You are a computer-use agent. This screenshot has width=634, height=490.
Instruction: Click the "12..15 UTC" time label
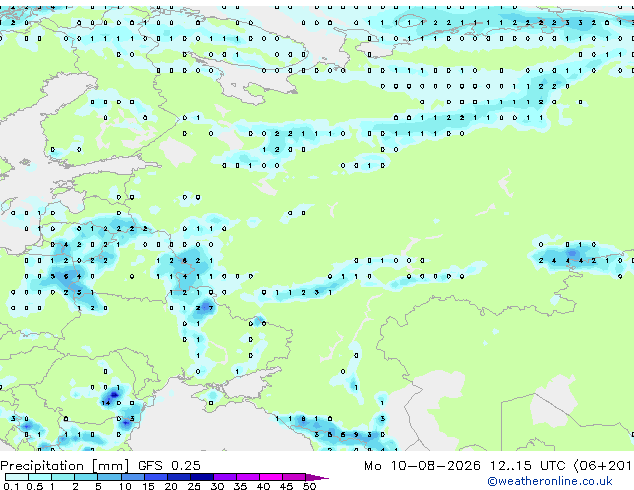coord(527,466)
